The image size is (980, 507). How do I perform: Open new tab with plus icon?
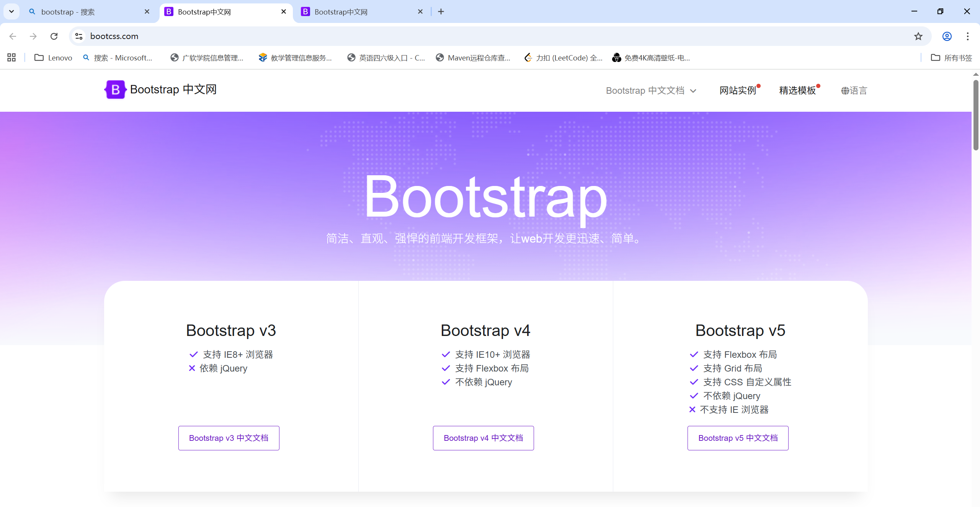[x=441, y=11]
